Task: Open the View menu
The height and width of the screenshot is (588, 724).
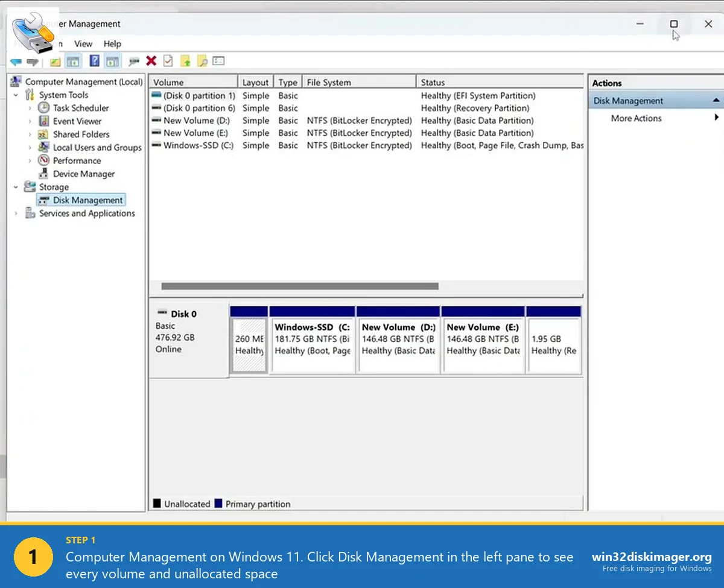Action: (x=83, y=43)
